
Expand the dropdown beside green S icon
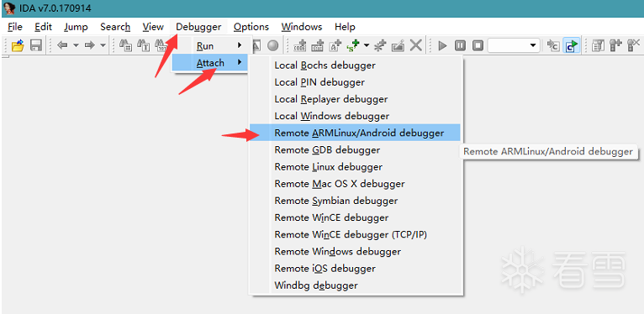(367, 45)
